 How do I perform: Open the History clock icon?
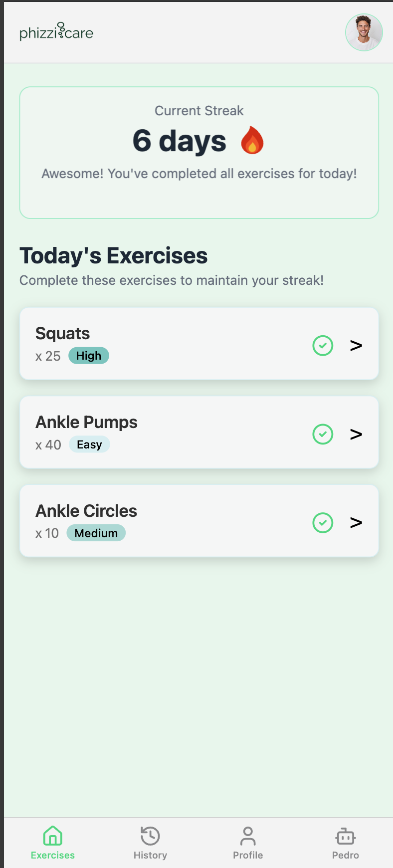[150, 836]
